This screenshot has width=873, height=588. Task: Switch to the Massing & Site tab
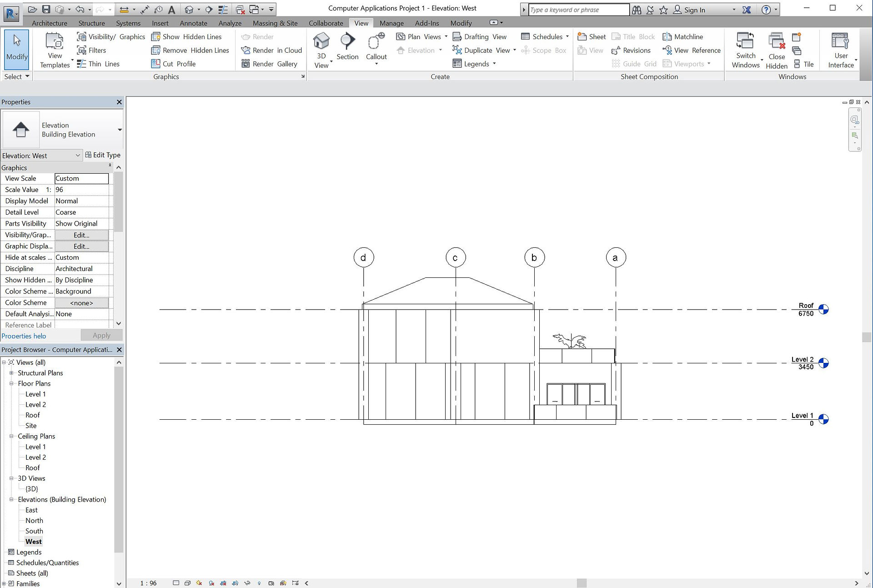point(275,23)
